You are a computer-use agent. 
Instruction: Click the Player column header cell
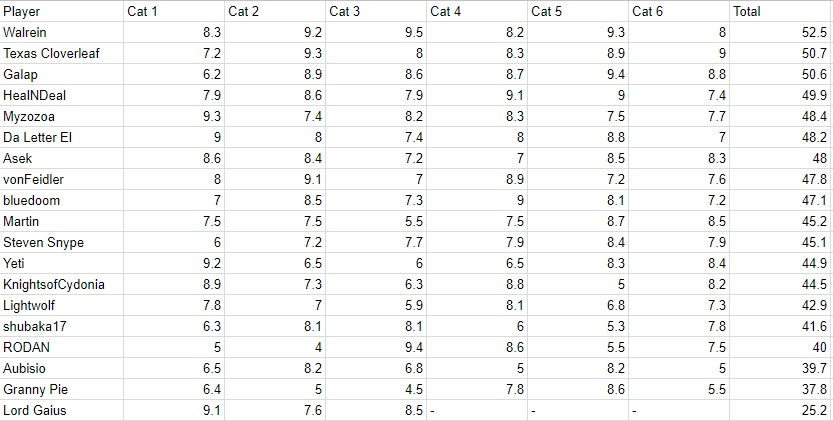pos(62,12)
